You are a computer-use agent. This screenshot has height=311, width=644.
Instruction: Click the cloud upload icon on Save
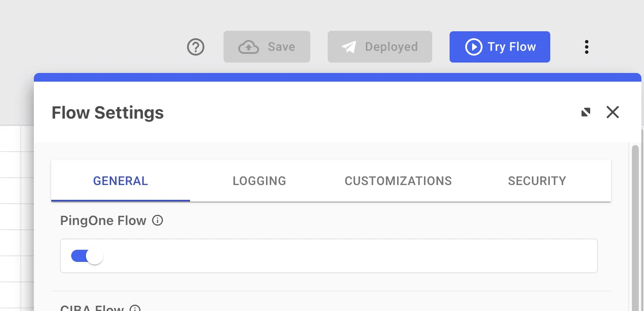(x=249, y=47)
